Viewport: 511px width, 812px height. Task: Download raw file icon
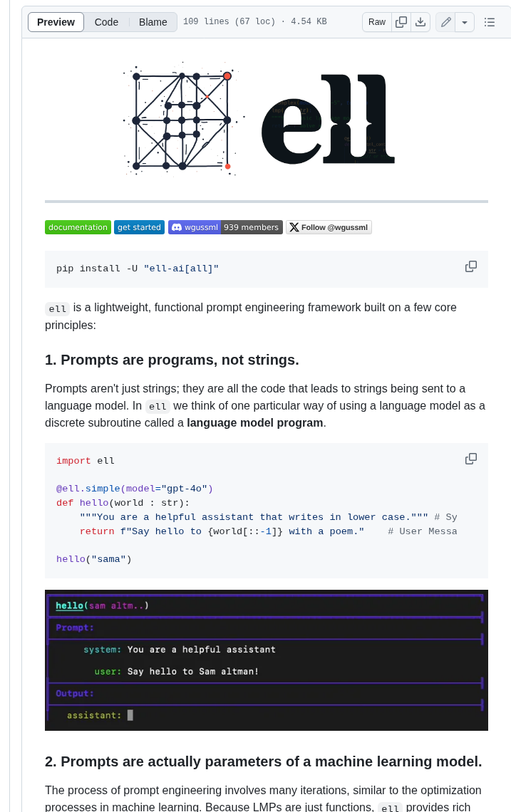(x=420, y=22)
